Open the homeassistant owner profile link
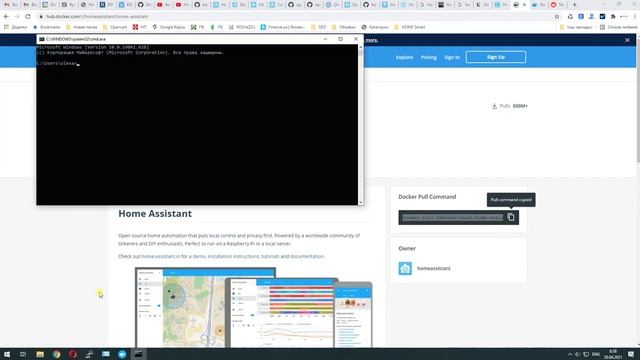Screen dimensions: 640x360 tap(433, 269)
